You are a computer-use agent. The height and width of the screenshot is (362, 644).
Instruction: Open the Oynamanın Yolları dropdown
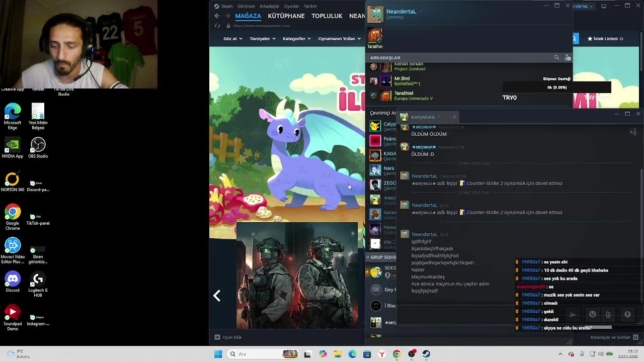coord(340,39)
